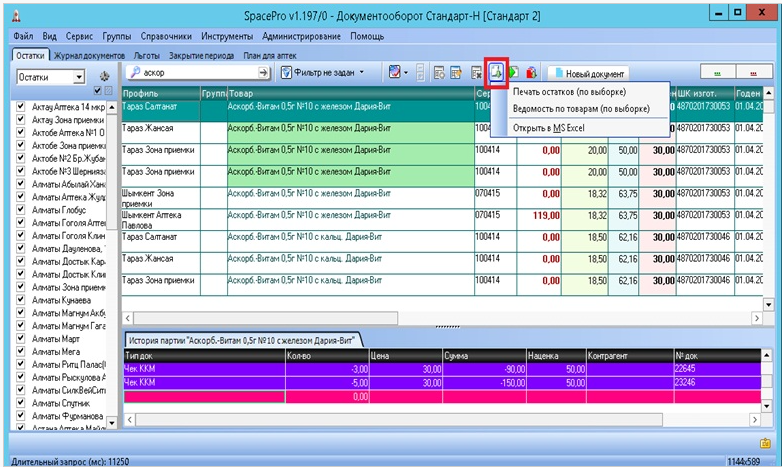782x467 pixels.
Task: Choose 'Ведомость по товарам (по выборке)'
Action: pyautogui.click(x=580, y=109)
